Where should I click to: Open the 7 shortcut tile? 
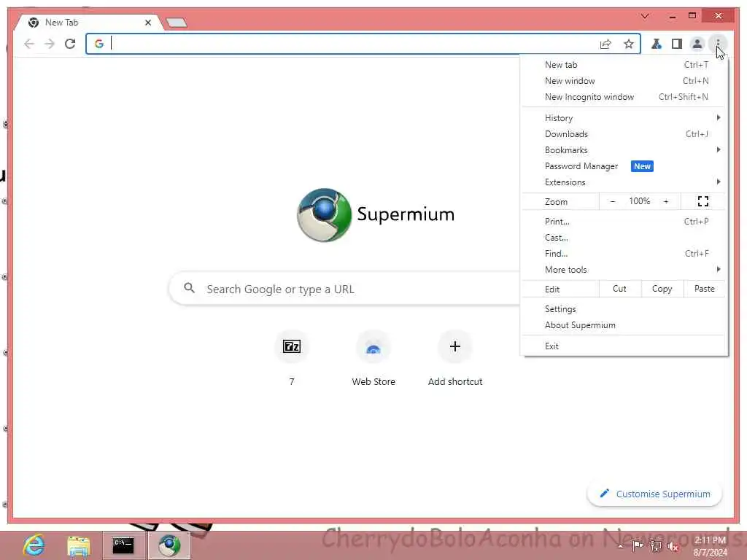point(292,346)
